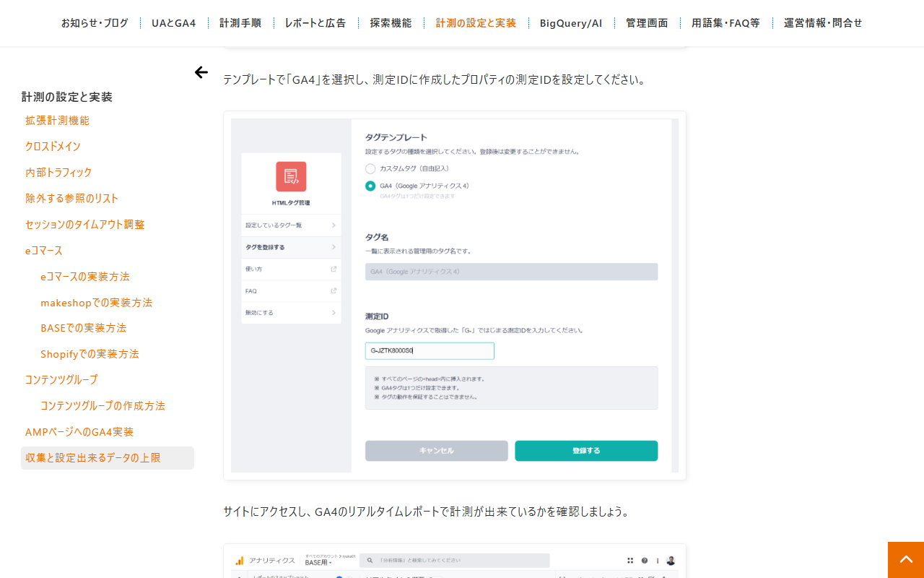The width and height of the screenshot is (924, 578).
Task: Open the レポートと広告 menu
Action: (315, 22)
